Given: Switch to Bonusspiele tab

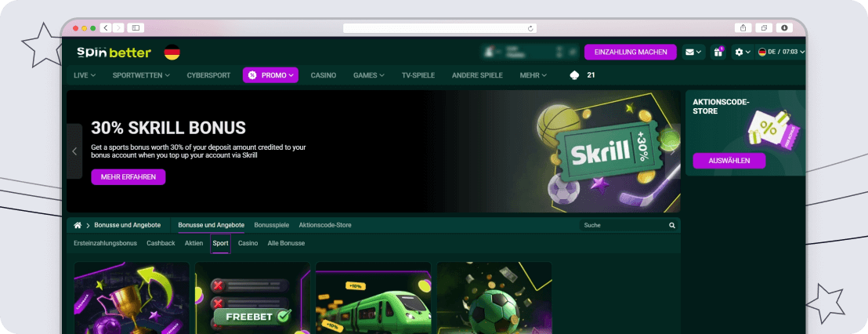Looking at the screenshot, I should (x=271, y=226).
